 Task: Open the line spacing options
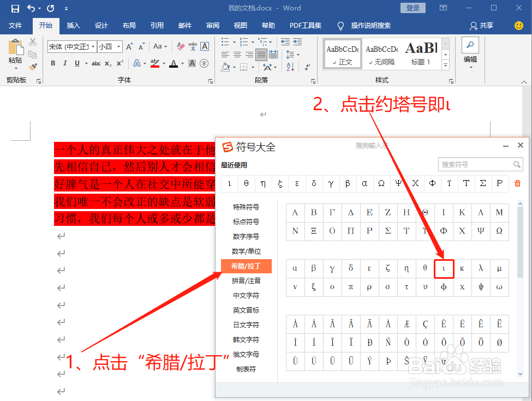(x=293, y=55)
